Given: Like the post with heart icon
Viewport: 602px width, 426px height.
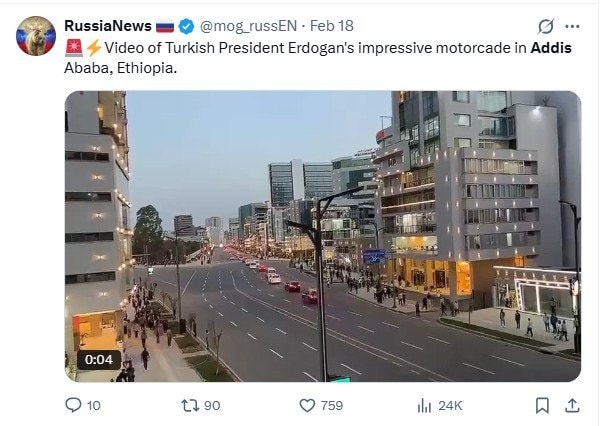Looking at the screenshot, I should pyautogui.click(x=307, y=405).
